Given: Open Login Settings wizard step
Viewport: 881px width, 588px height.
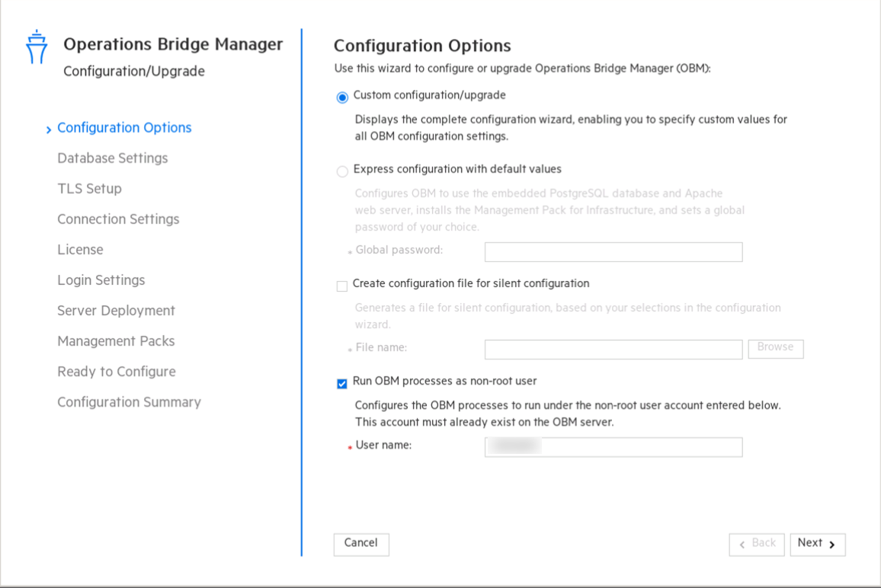Looking at the screenshot, I should 101,280.
